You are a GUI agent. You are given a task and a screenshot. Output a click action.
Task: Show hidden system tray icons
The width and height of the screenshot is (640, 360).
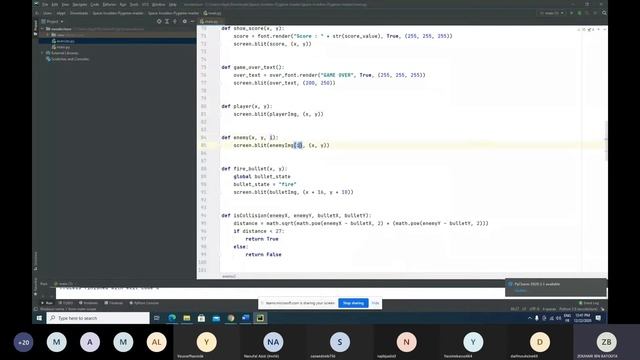[530, 318]
